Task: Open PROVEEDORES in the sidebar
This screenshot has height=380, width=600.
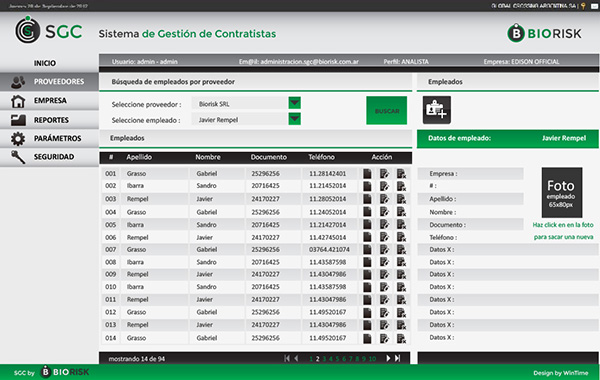Action: (x=49, y=82)
